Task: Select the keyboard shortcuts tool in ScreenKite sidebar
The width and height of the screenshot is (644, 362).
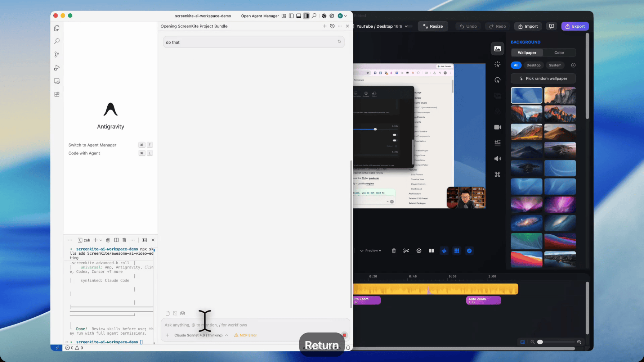Action: pos(497,175)
